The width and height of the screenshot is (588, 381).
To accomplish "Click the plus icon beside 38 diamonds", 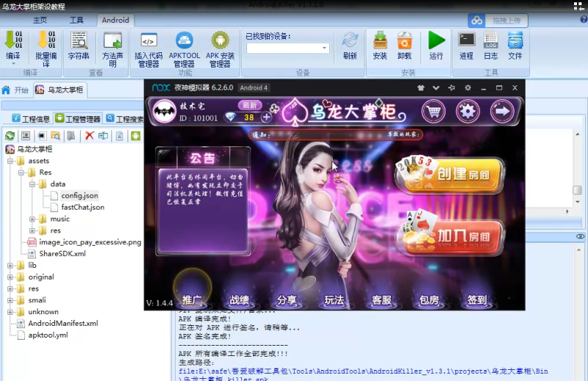I will point(266,117).
